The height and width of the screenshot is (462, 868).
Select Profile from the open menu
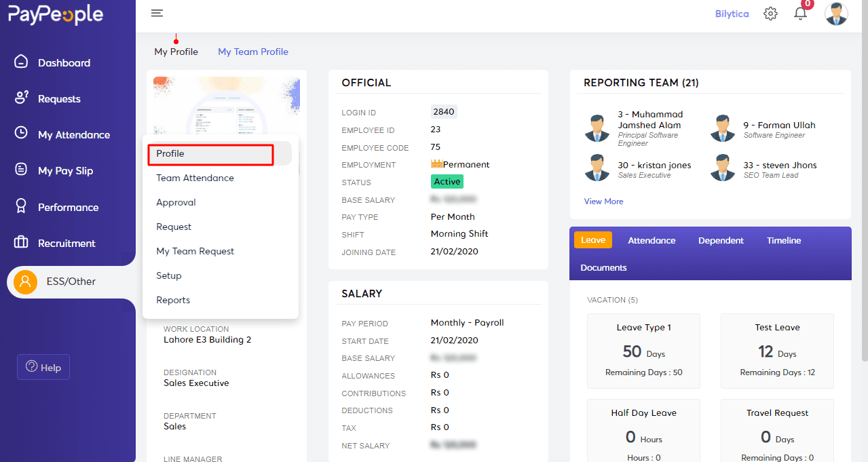(x=170, y=154)
